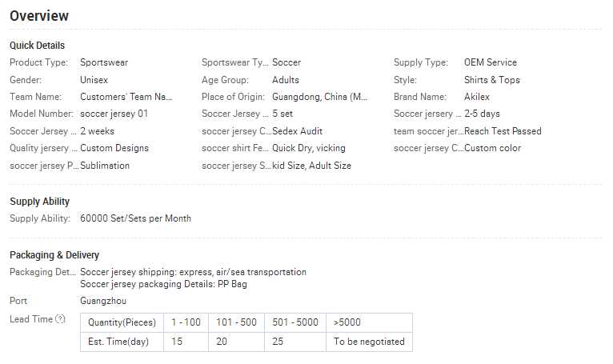The height and width of the screenshot is (364, 613).
Task: Click the To be negotiated cell
Action: [369, 342]
